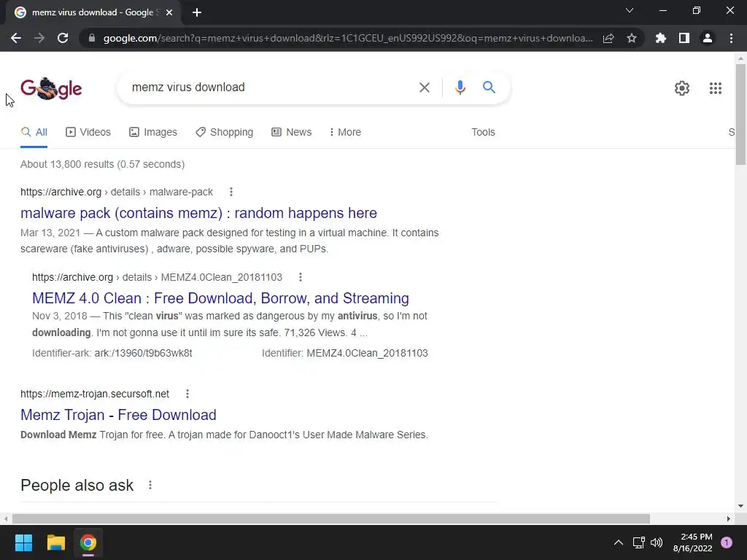Clear the search box with the X icon
Viewport: 747px width, 560px height.
click(x=424, y=87)
